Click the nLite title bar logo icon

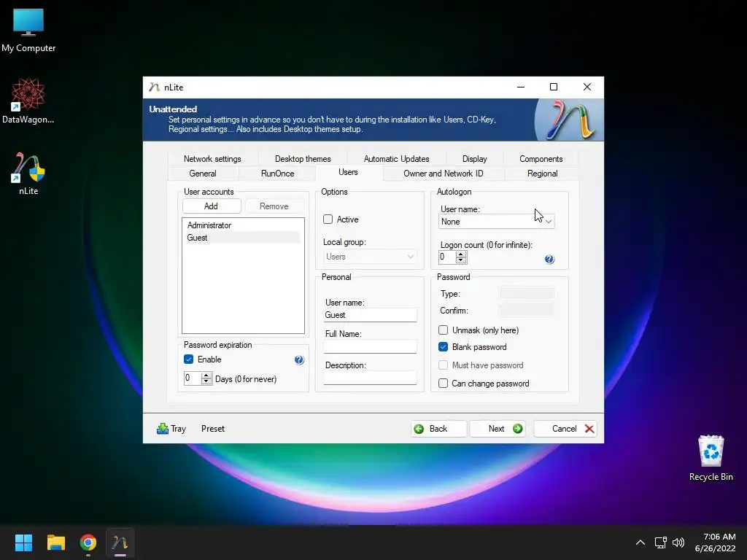(154, 87)
